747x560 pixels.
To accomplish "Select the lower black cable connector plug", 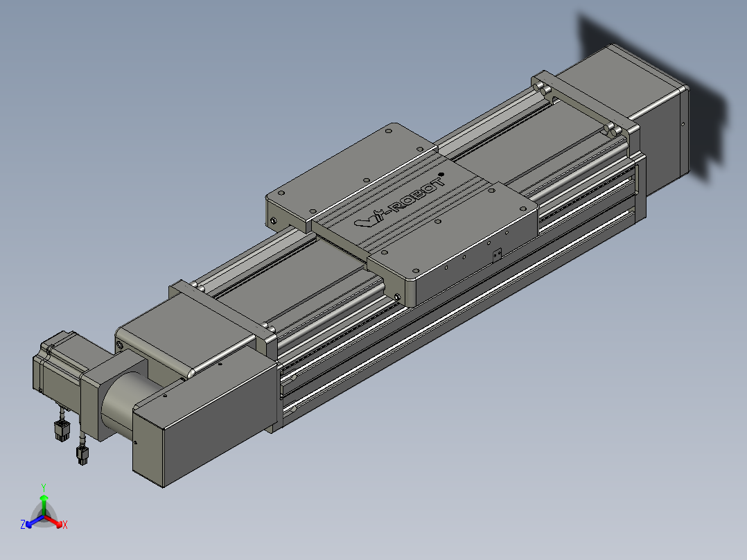I will 82,454.
